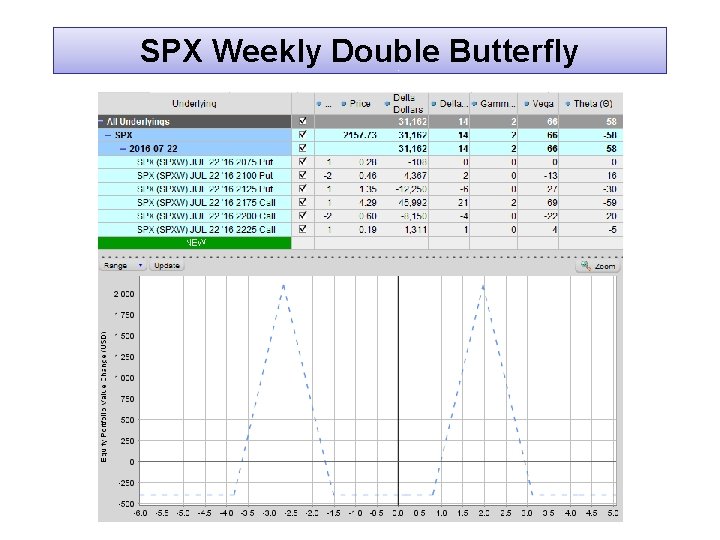Image resolution: width=720 pixels, height=540 pixels.
Task: Click the Price column sort dot icon
Action: 344,104
